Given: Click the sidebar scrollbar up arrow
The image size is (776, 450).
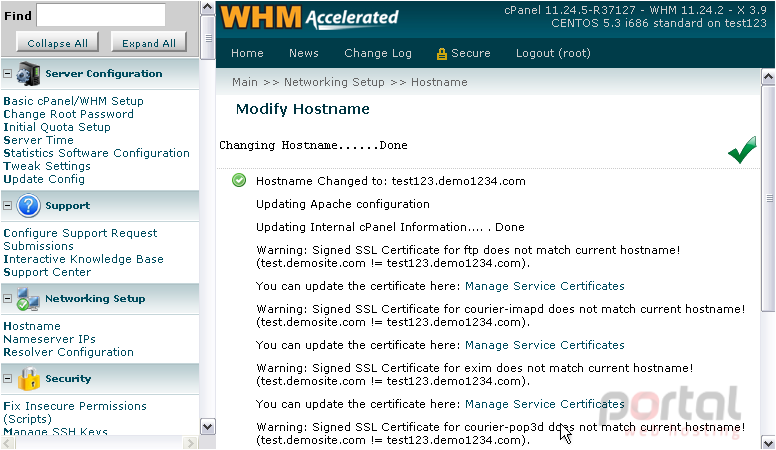Looking at the screenshot, I should coord(207,8).
